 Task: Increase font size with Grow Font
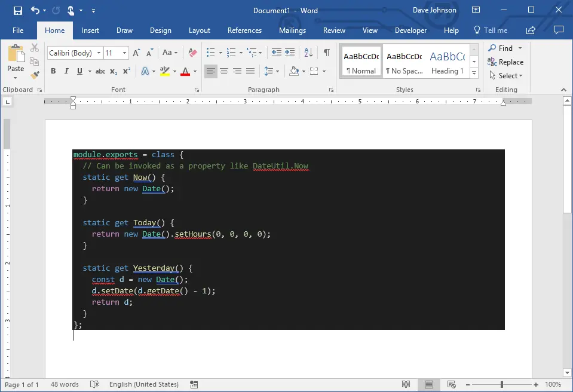coord(136,53)
